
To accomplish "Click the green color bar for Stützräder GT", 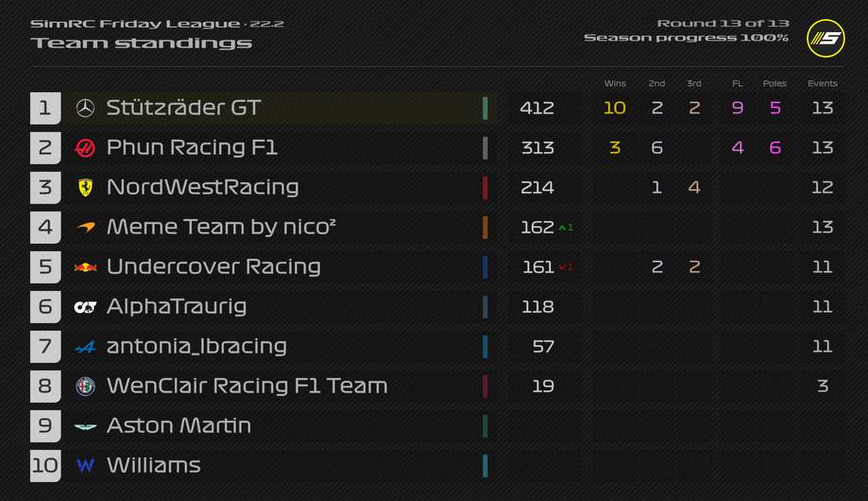I will (x=485, y=108).
